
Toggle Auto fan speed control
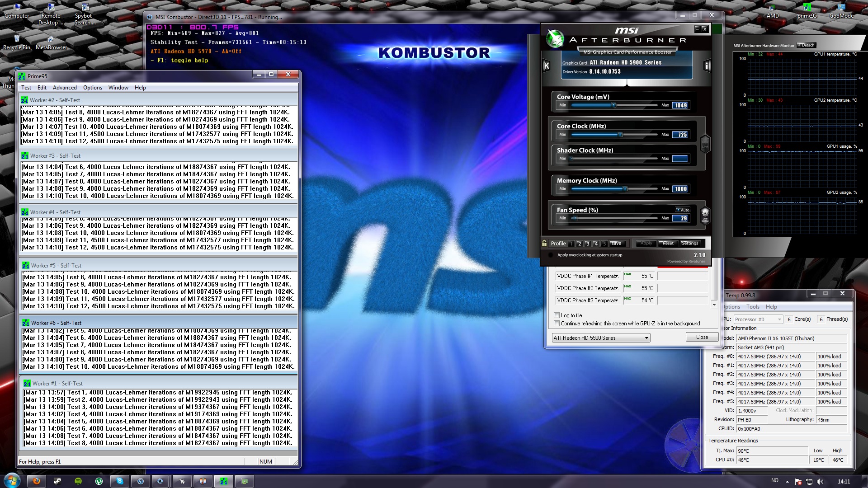[683, 210]
